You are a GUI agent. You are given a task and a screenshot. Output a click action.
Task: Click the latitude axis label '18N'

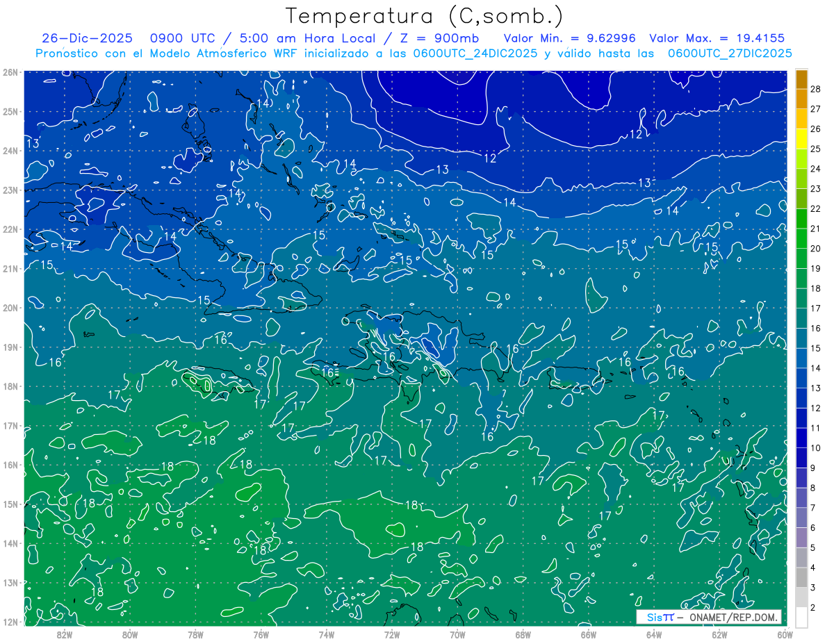(x=10, y=386)
